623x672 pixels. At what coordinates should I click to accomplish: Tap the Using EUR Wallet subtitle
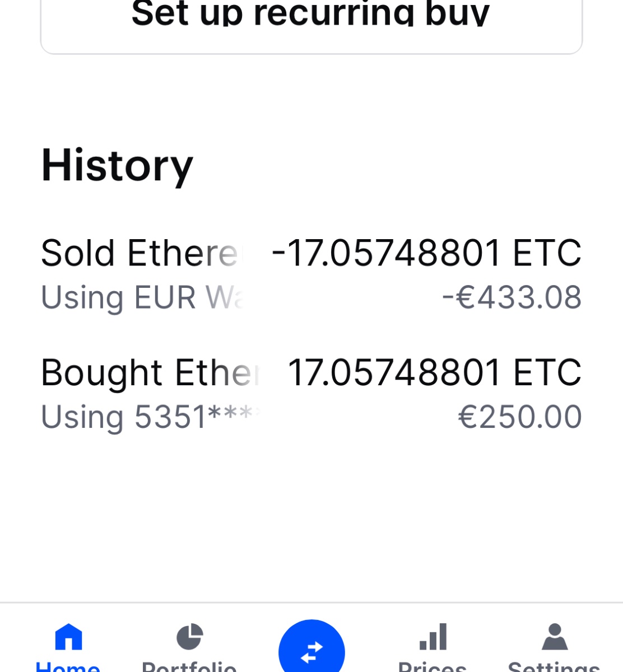tap(143, 298)
